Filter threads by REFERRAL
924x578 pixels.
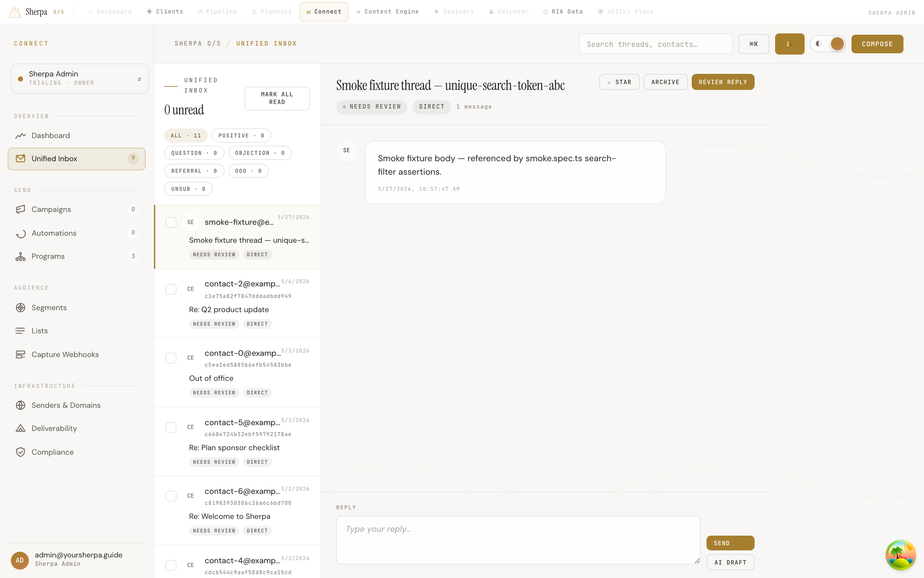point(194,171)
